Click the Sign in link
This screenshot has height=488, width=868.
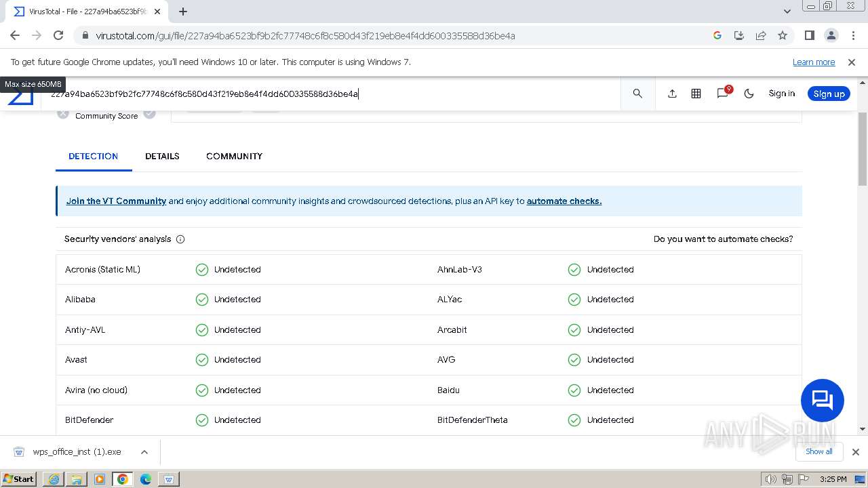(781, 94)
